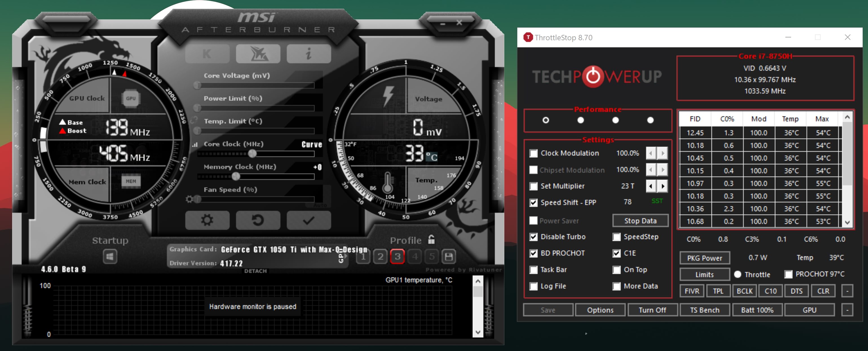Enable the Clock Modulation checkbox
This screenshot has width=868, height=351.
[x=533, y=153]
